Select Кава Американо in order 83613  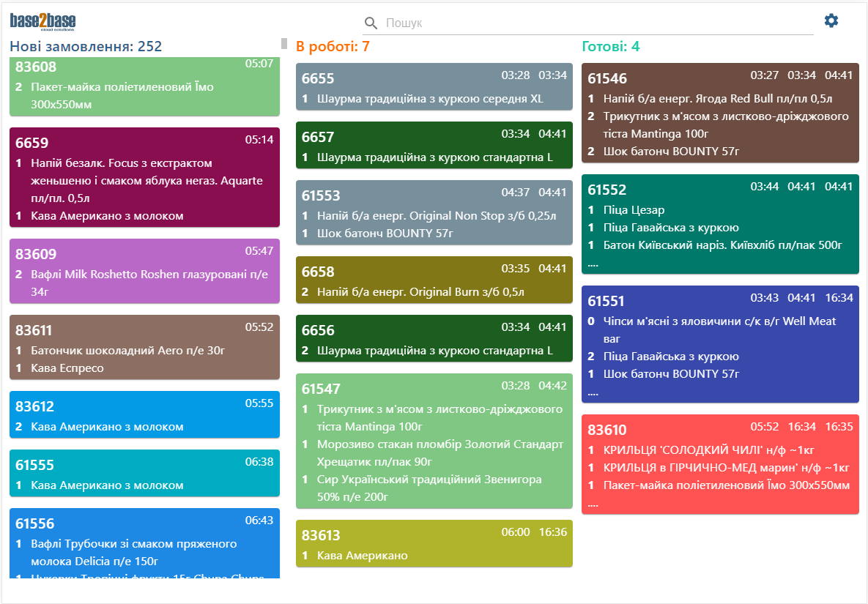(x=362, y=556)
